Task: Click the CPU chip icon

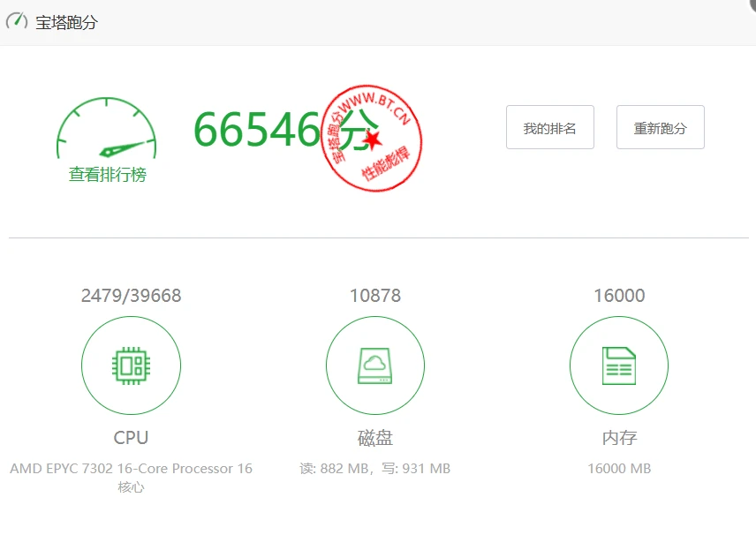Action: point(131,365)
